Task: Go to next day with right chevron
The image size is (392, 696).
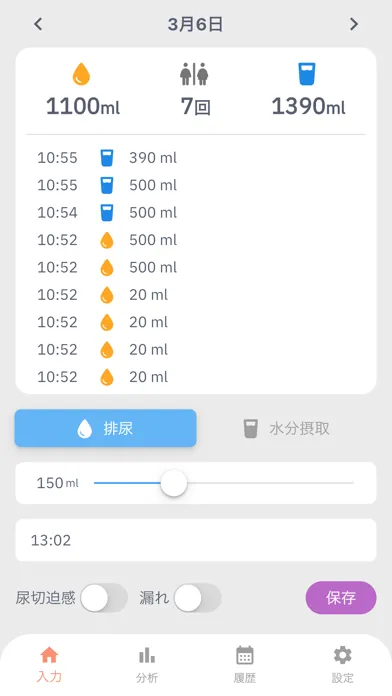Action: coord(353,24)
